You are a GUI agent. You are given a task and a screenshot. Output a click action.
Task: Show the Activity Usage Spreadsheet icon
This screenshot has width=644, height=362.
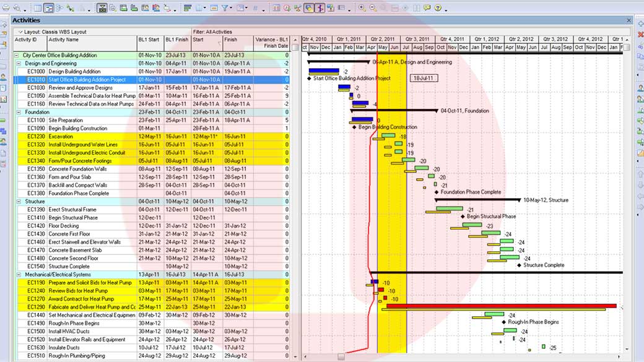(123, 8)
